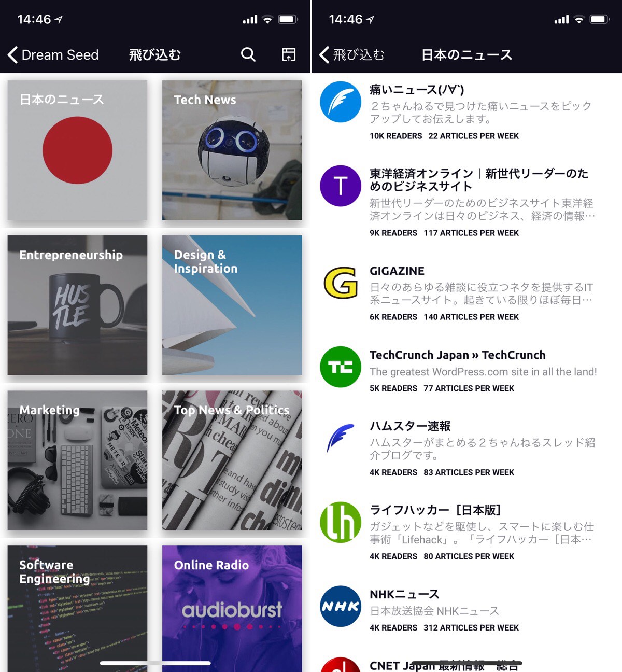Select the 東洋経済オンライン description text
This screenshot has width=622, height=672.
[483, 209]
